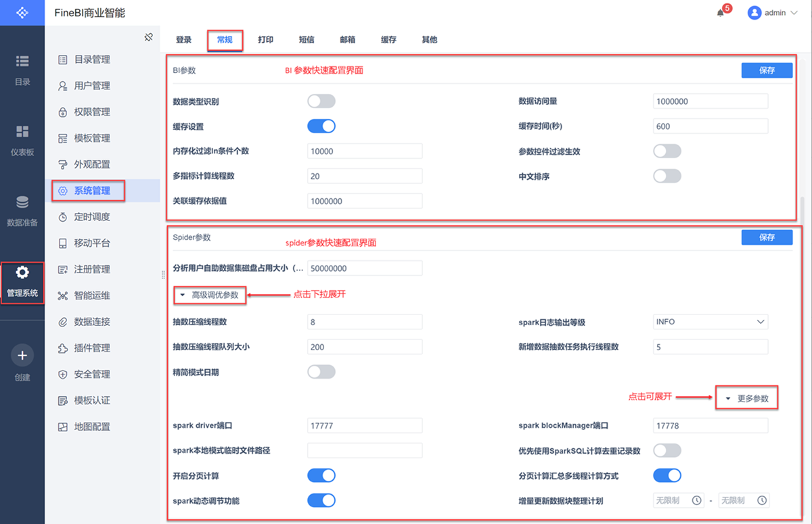
Task: Open notifications bell icon
Action: 721,13
